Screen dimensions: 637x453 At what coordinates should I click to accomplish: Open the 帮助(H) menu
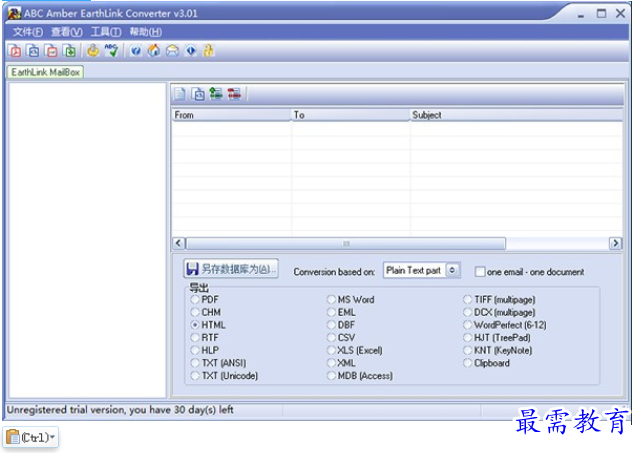[x=145, y=32]
